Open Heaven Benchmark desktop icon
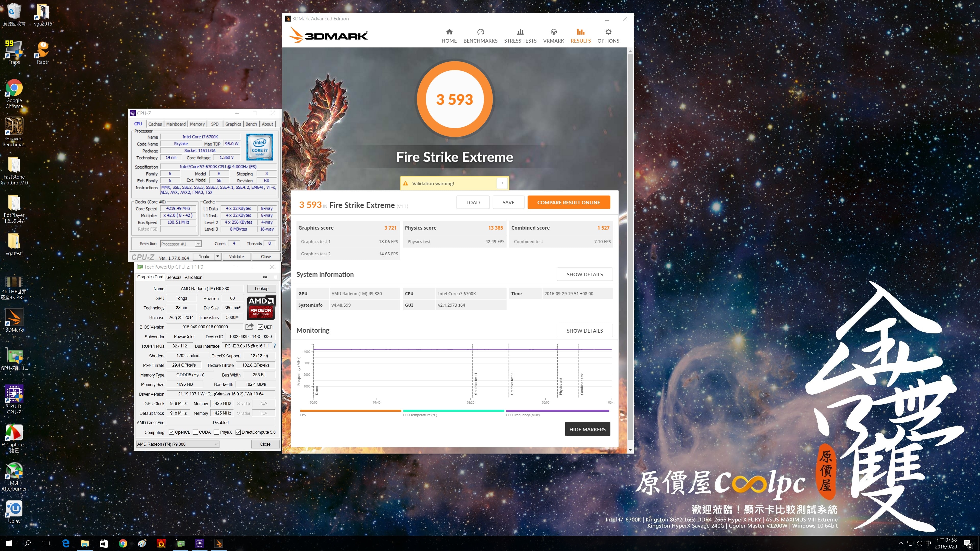The width and height of the screenshot is (980, 551). click(14, 132)
